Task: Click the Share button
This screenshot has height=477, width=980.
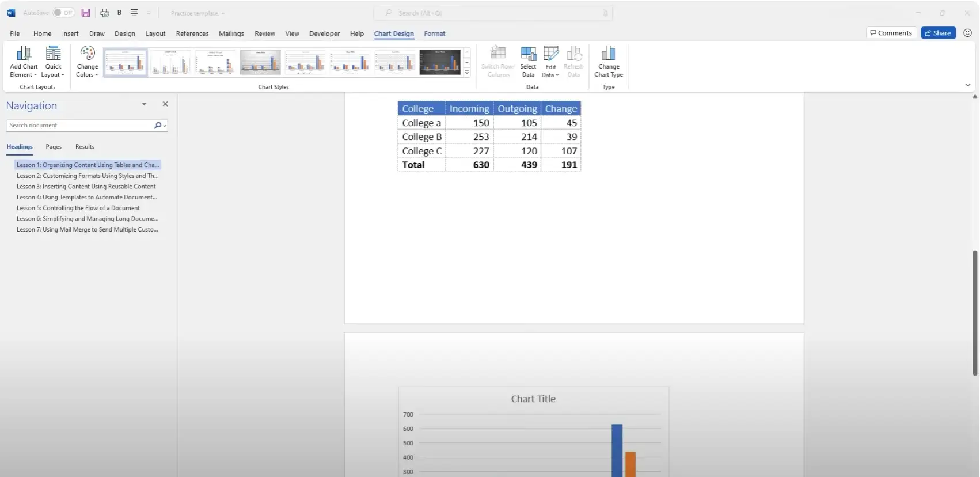Action: (x=938, y=33)
